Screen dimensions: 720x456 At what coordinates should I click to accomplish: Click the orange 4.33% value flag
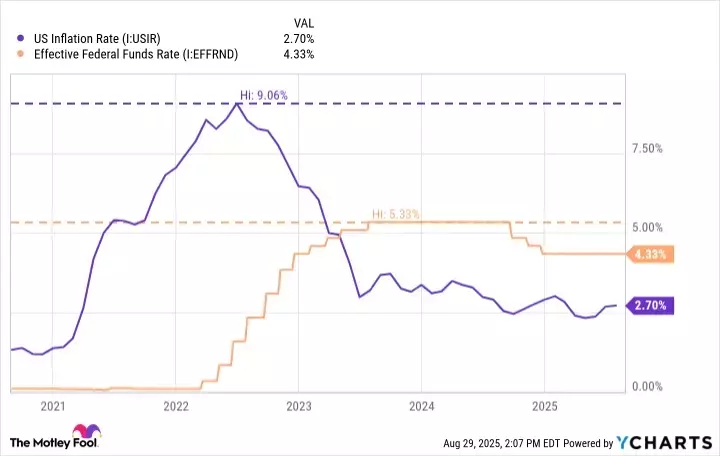pyautogui.click(x=649, y=255)
